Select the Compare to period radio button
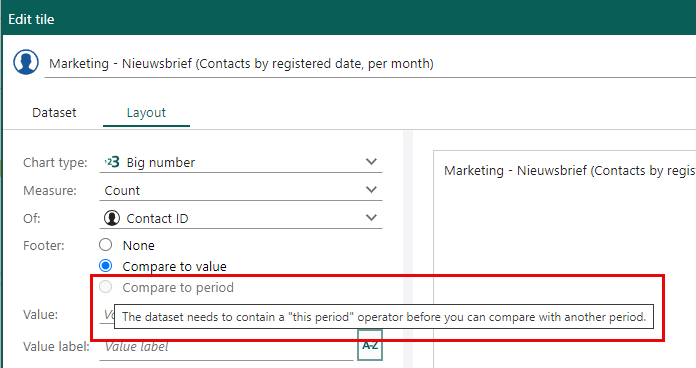 [x=106, y=287]
